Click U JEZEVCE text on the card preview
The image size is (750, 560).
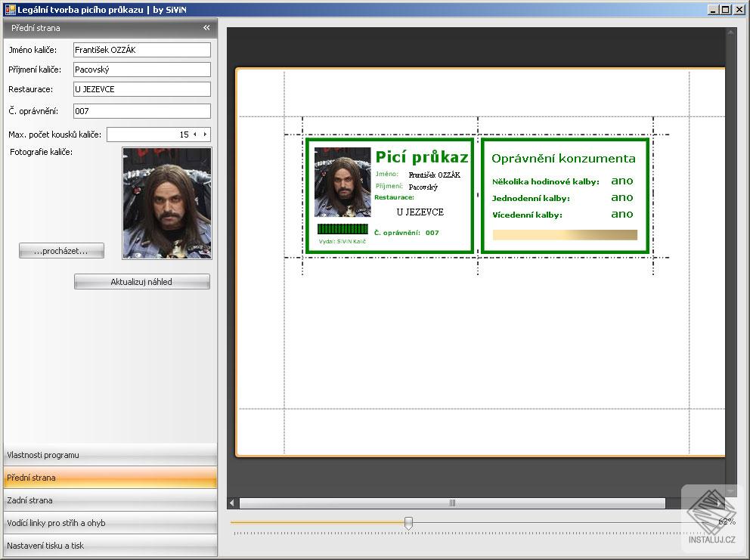[x=420, y=212]
